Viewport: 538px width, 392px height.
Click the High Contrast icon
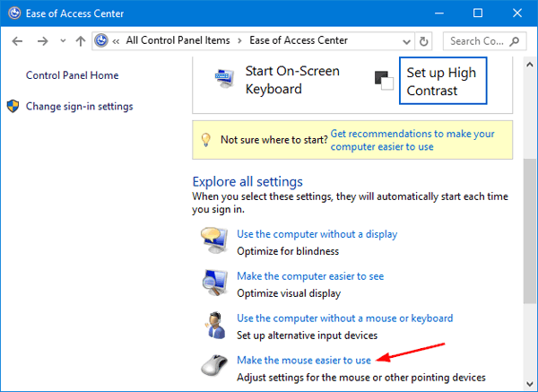coord(386,80)
